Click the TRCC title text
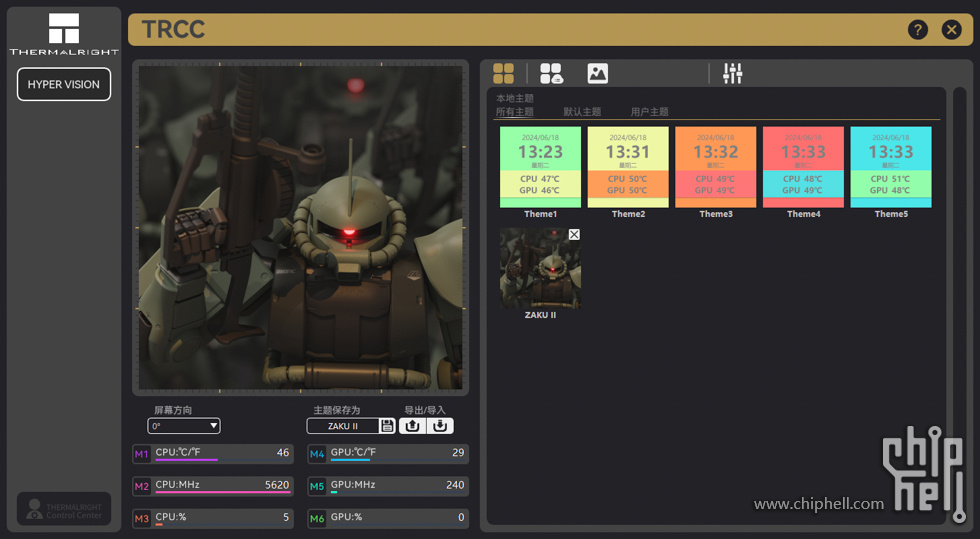980x539 pixels. pyautogui.click(x=173, y=29)
